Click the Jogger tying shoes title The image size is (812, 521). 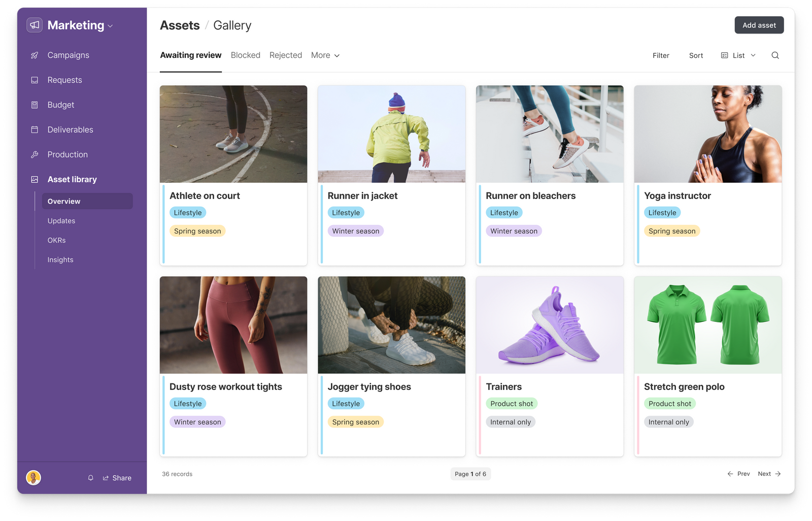click(x=369, y=387)
